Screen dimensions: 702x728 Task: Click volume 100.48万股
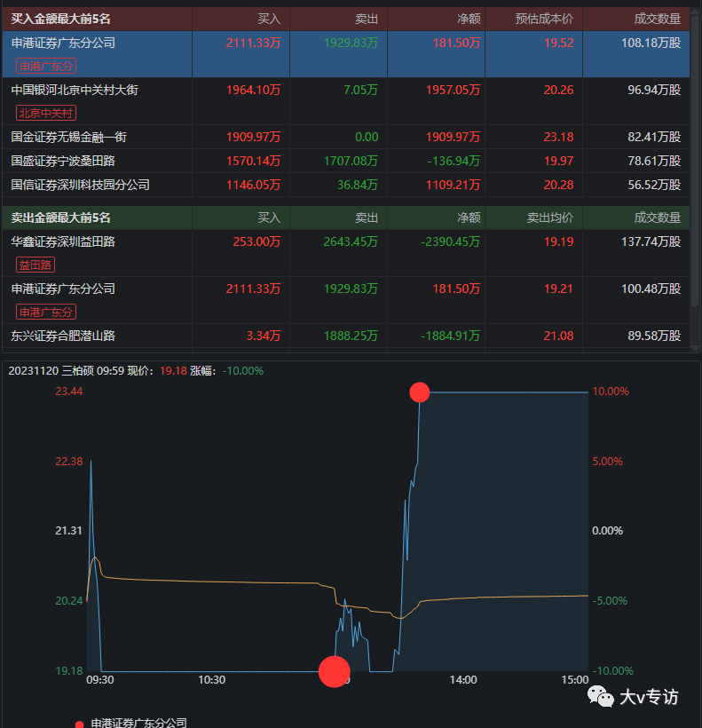tap(651, 289)
